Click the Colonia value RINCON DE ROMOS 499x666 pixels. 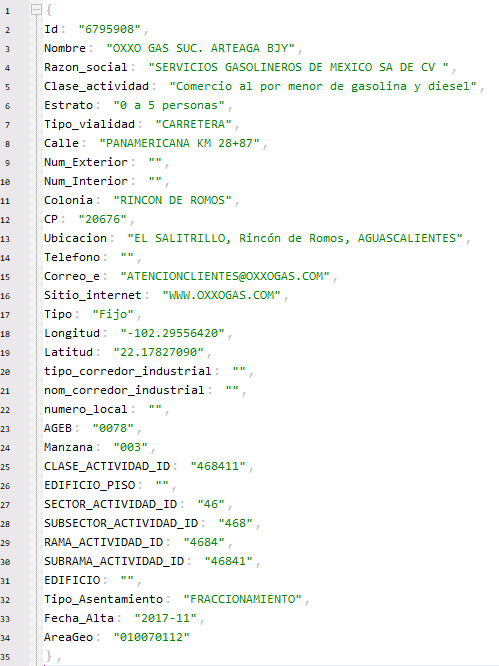(172, 200)
